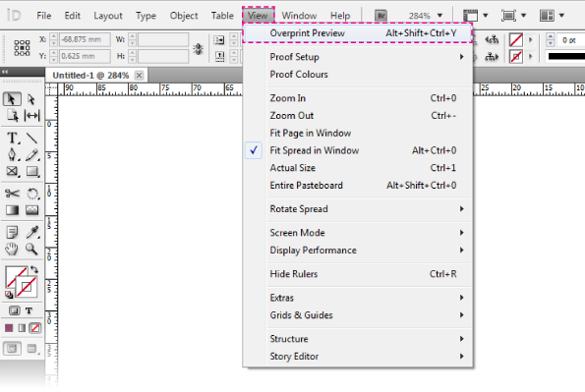The image size is (585, 392).
Task: Choose Entire Pasteboard menu item
Action: [357, 186]
